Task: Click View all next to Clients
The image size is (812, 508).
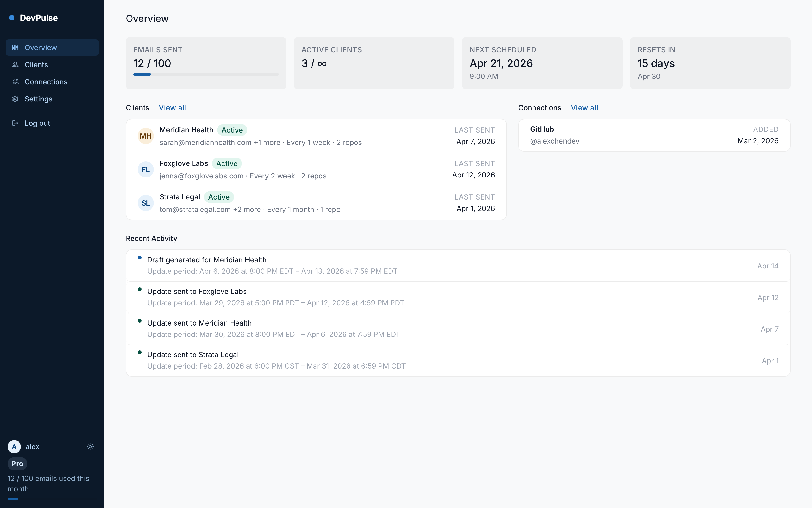Action: pyautogui.click(x=172, y=108)
